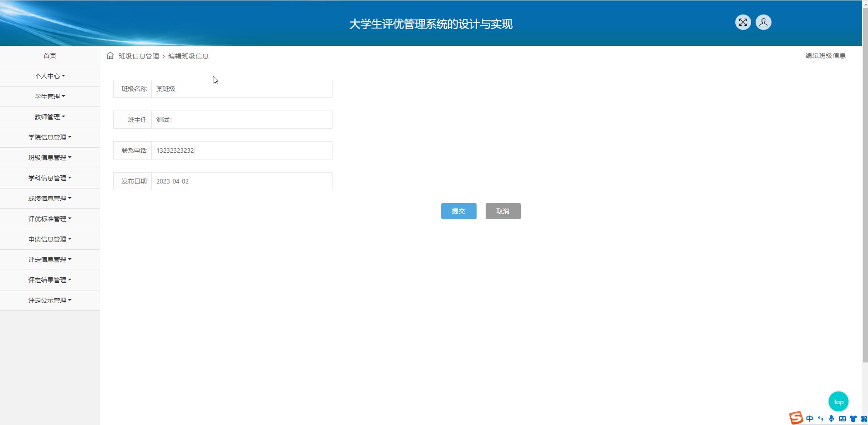
Task: Open the 评定公示管理 sidebar menu
Action: [x=50, y=300]
